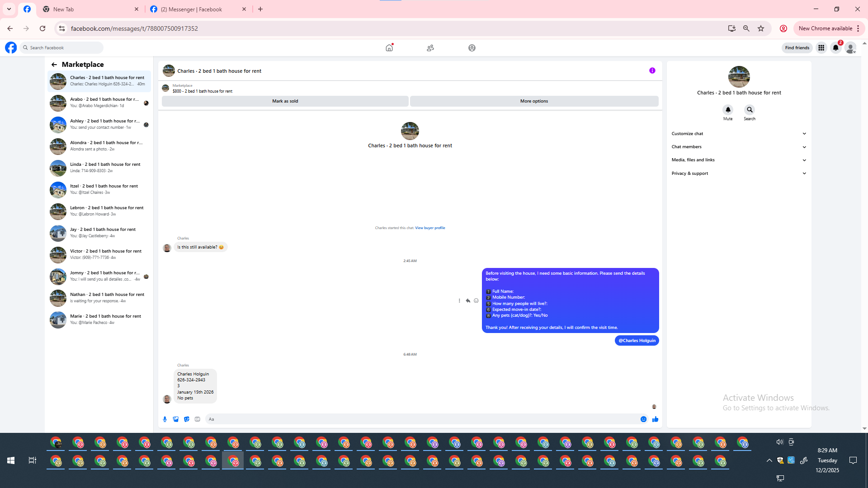Open the GIF picker icon
This screenshot has width=868, height=488.
198,419
